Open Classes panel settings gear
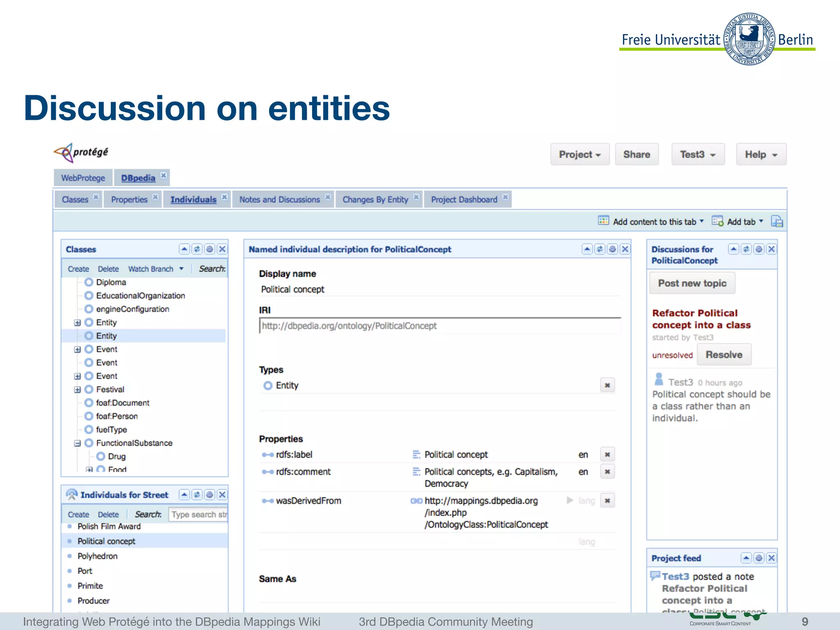This screenshot has width=840, height=630. point(210,249)
